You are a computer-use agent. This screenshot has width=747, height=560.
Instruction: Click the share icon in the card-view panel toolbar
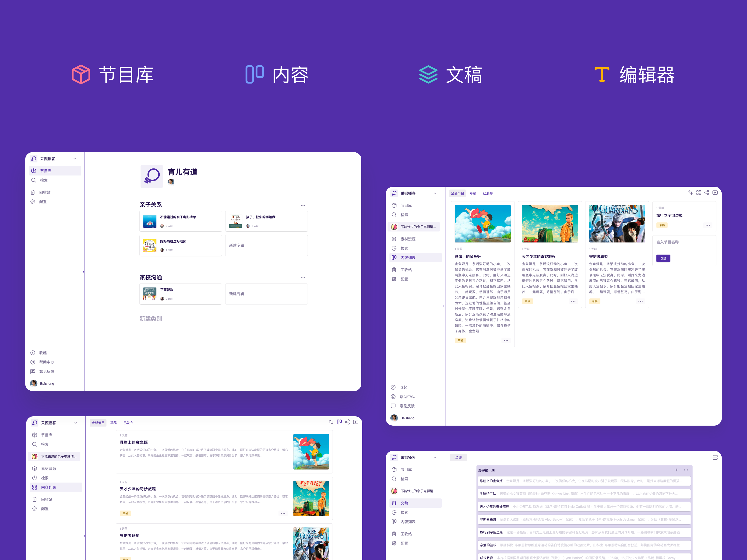coord(706,193)
